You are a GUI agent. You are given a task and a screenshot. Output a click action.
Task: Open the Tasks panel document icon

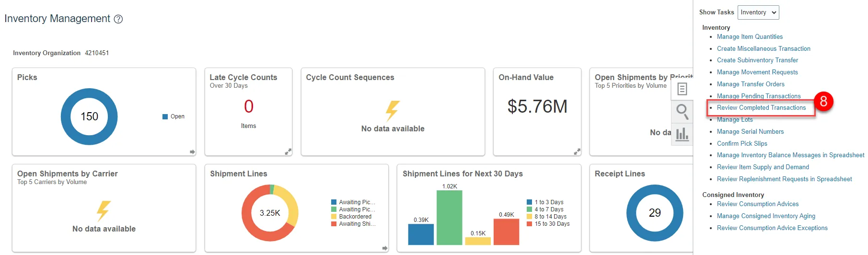coord(682,89)
